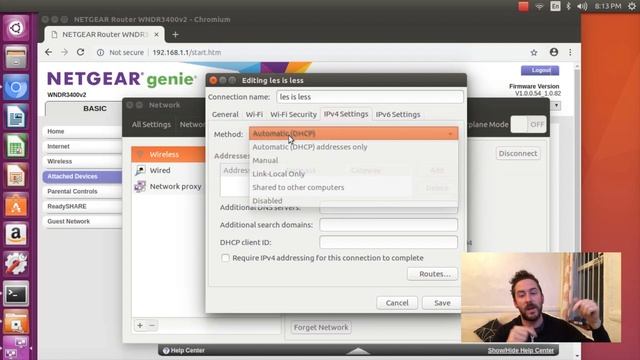The height and width of the screenshot is (360, 640).
Task: Select Wired in Network list
Action: click(169, 170)
